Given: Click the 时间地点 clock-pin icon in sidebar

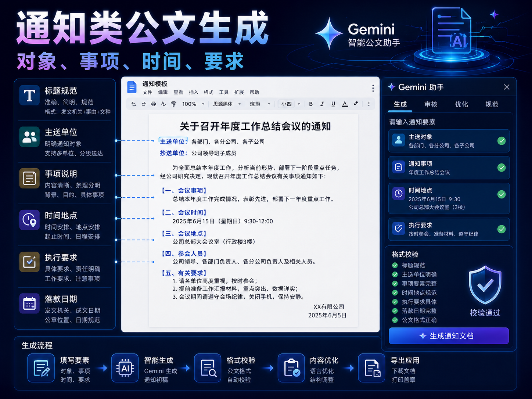Looking at the screenshot, I should (x=29, y=220).
